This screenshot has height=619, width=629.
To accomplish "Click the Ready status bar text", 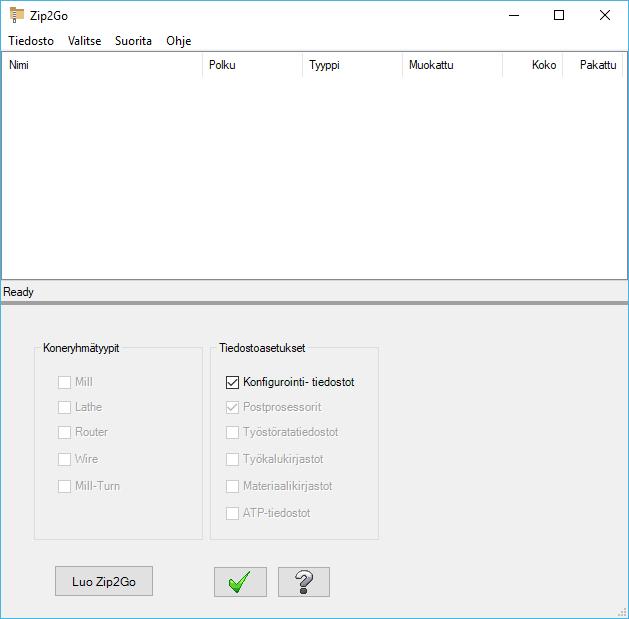I will [x=18, y=292].
